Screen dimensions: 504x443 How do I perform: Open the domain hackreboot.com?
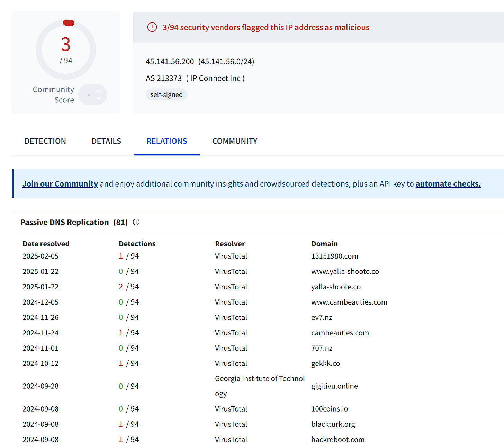pos(338,439)
